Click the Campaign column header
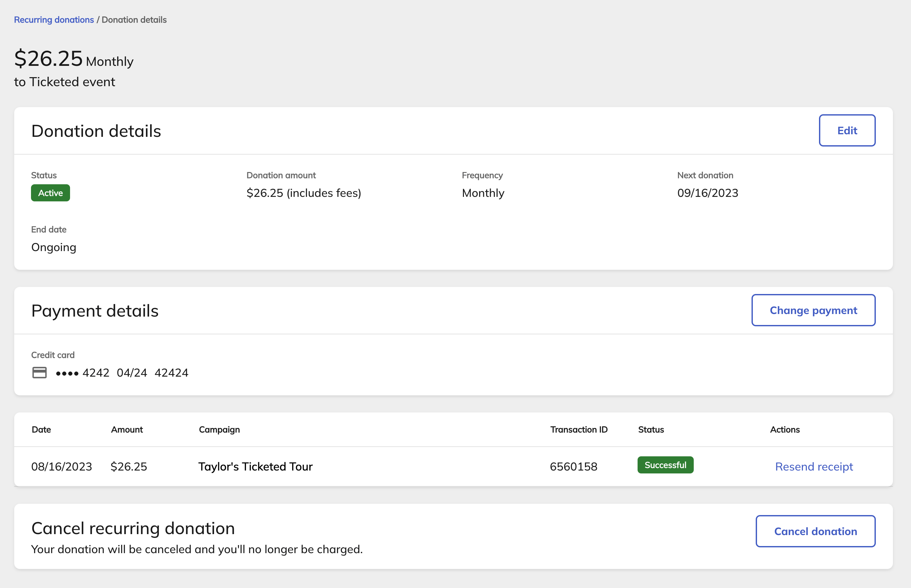911x588 pixels. point(219,430)
